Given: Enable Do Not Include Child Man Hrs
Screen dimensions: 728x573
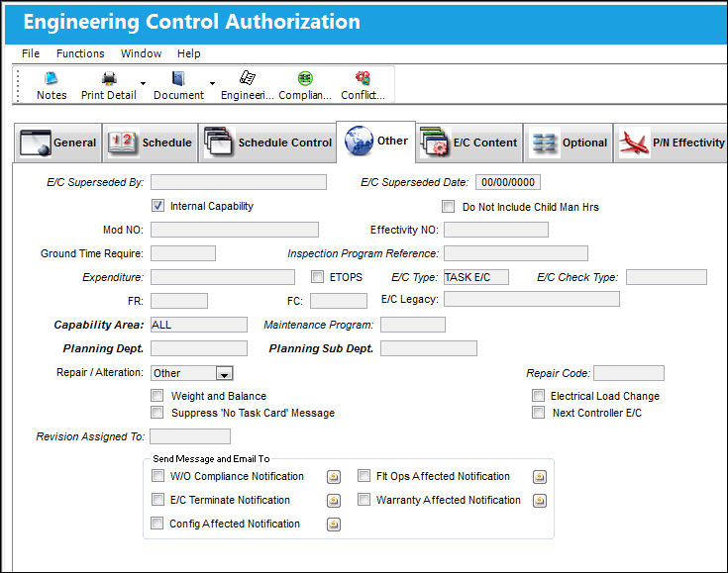Looking at the screenshot, I should [x=448, y=207].
